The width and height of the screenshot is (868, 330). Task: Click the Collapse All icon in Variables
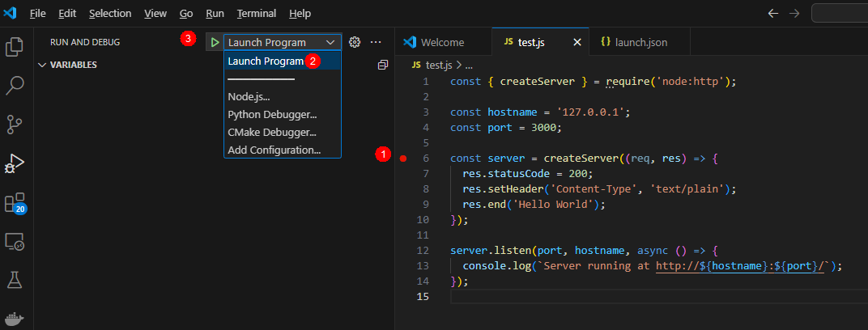point(382,65)
